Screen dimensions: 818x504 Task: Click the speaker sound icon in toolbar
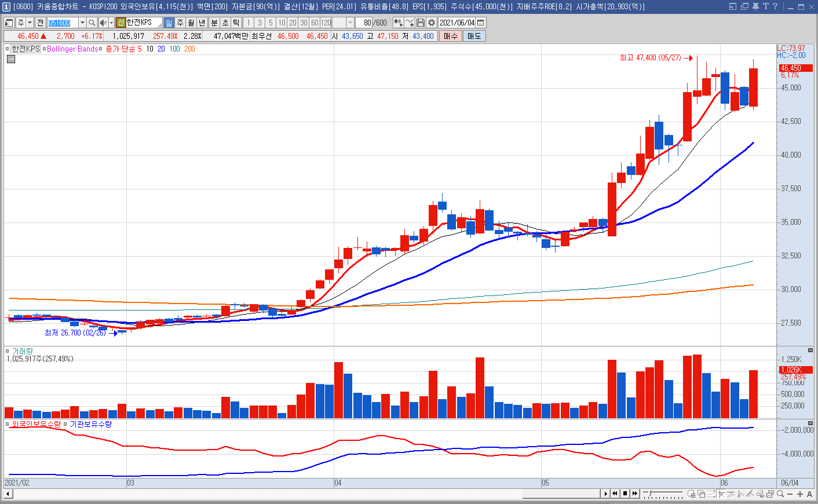[103, 23]
